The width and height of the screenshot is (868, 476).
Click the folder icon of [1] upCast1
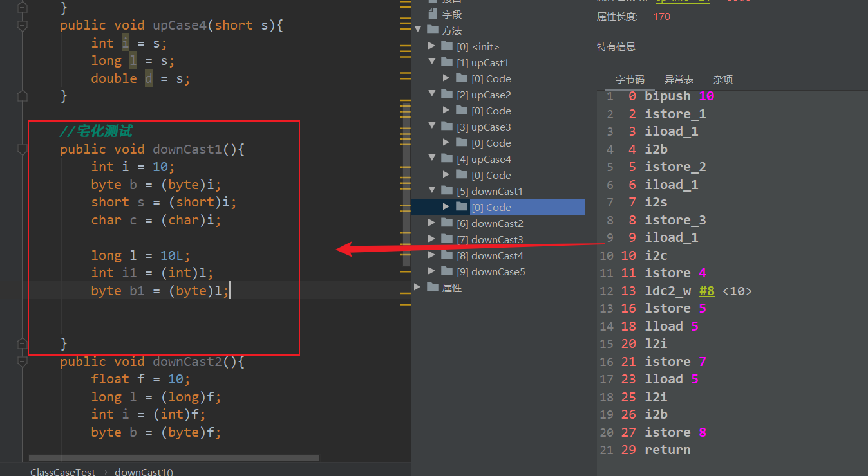[x=447, y=62]
